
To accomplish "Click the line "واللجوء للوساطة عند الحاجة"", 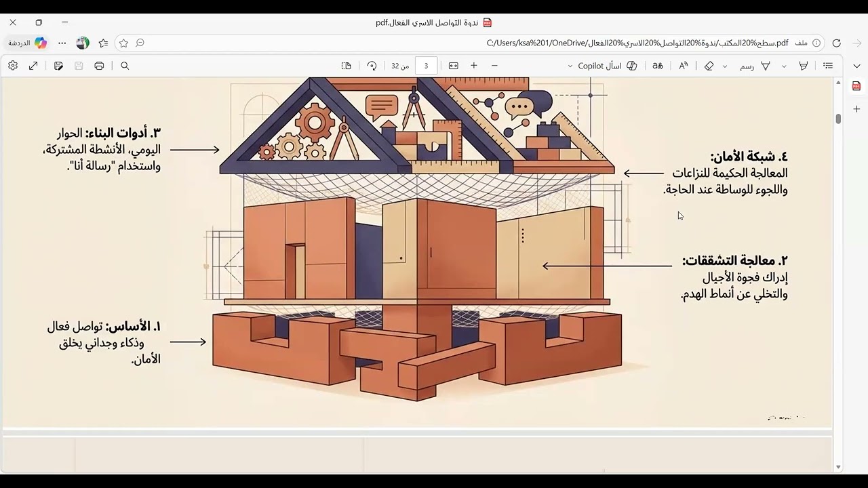I will [x=725, y=190].
